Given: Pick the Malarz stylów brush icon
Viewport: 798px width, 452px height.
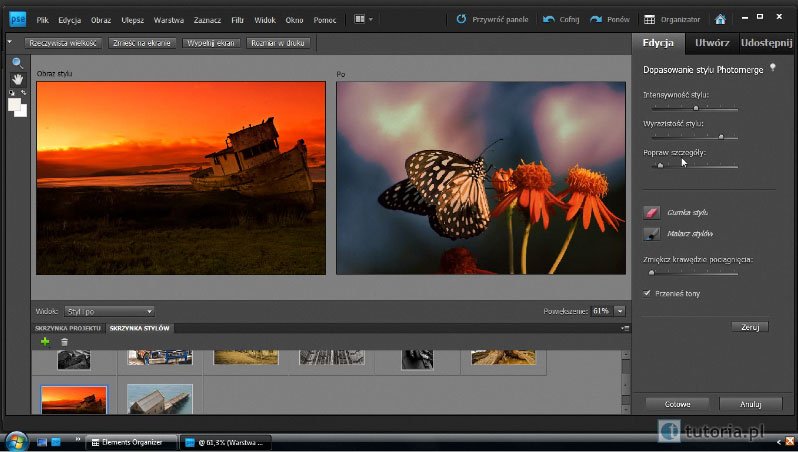Looking at the screenshot, I should point(652,233).
